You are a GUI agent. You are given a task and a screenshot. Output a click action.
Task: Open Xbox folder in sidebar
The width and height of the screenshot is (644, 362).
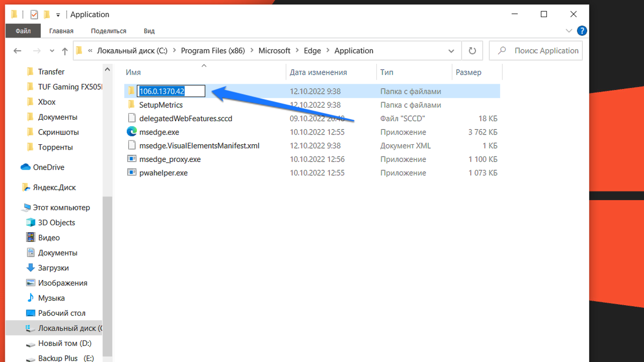coord(47,102)
